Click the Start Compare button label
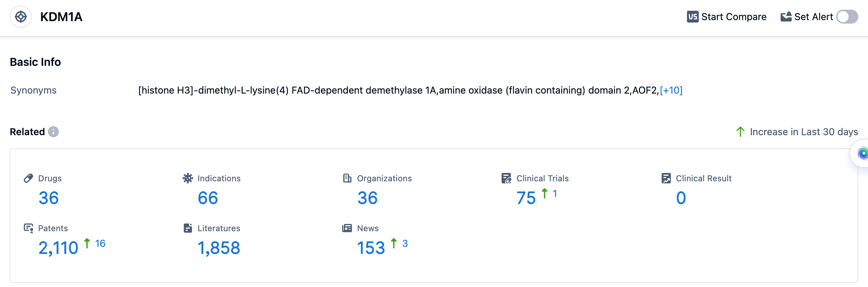 (x=734, y=17)
